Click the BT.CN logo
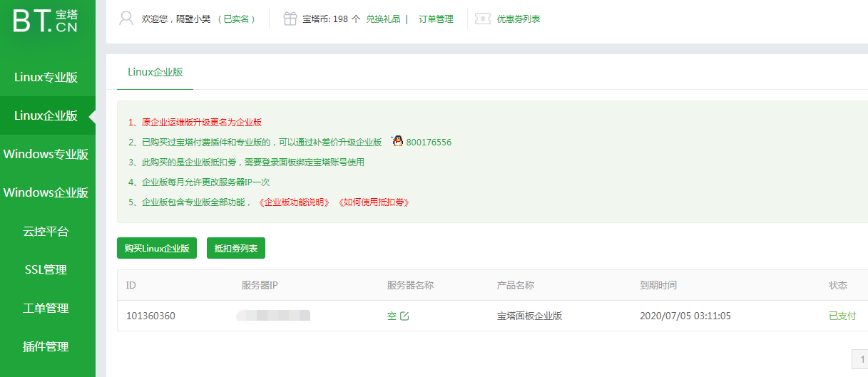868x377 pixels. [45, 21]
